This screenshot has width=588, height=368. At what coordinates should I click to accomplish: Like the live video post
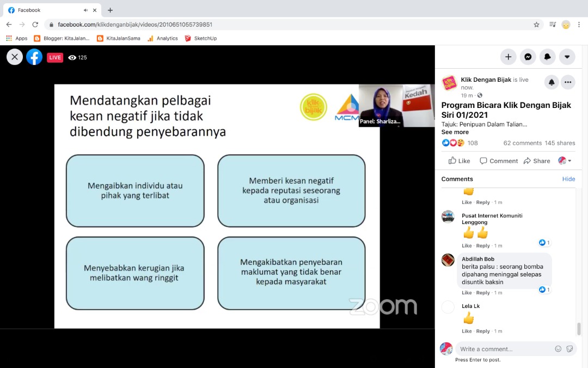coord(459,161)
